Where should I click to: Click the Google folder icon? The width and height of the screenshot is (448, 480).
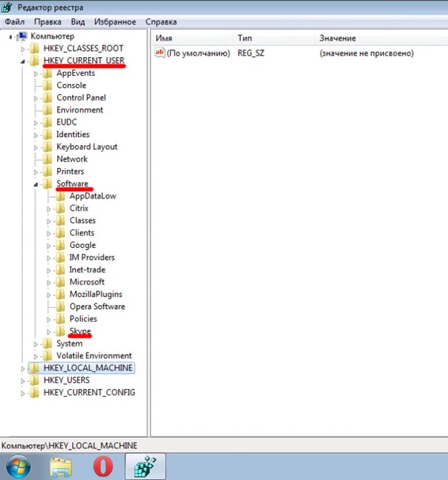pos(60,245)
